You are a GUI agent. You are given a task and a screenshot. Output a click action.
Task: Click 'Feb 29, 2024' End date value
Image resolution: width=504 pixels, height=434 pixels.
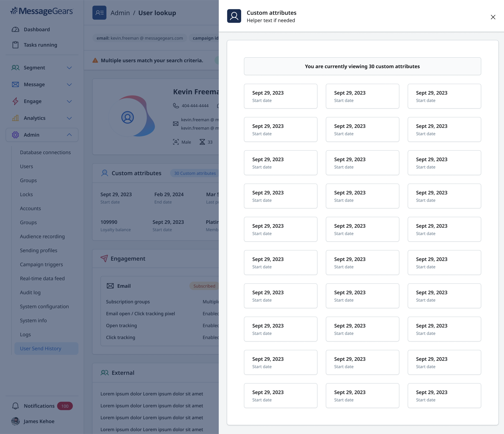[169, 194]
